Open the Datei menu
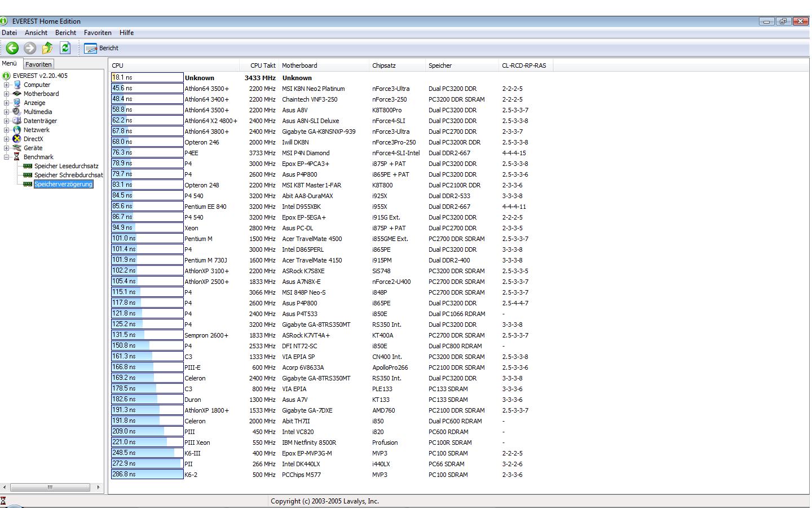 [x=9, y=33]
